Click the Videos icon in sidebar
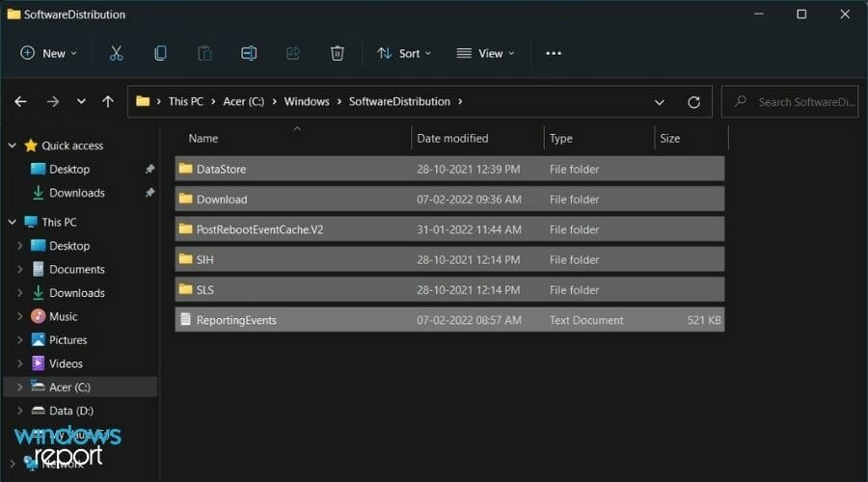Image resolution: width=868 pixels, height=482 pixels. pos(39,363)
